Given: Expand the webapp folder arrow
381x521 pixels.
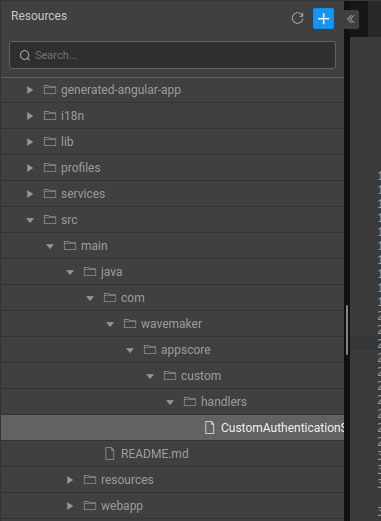Looking at the screenshot, I should pyautogui.click(x=70, y=506).
